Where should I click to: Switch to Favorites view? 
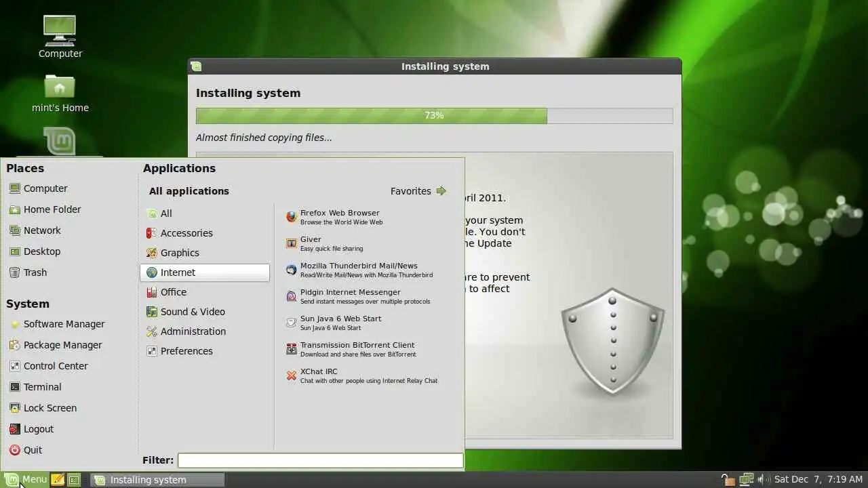(x=418, y=191)
